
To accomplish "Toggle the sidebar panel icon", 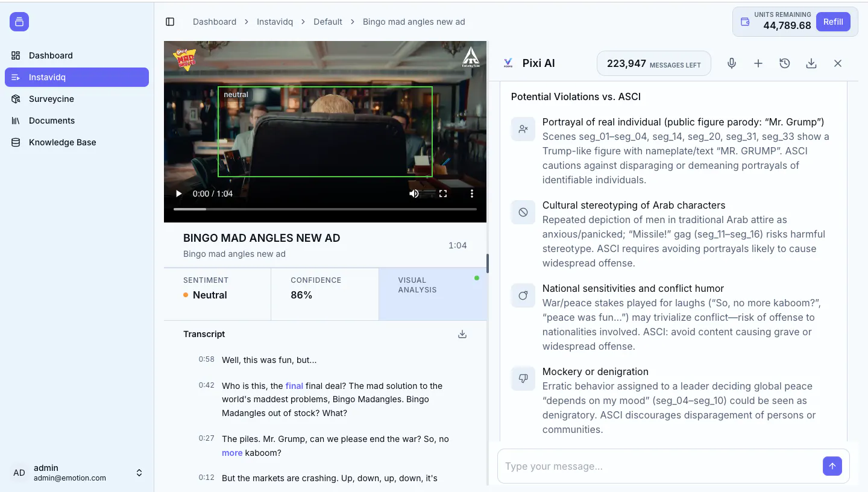I will pos(170,22).
